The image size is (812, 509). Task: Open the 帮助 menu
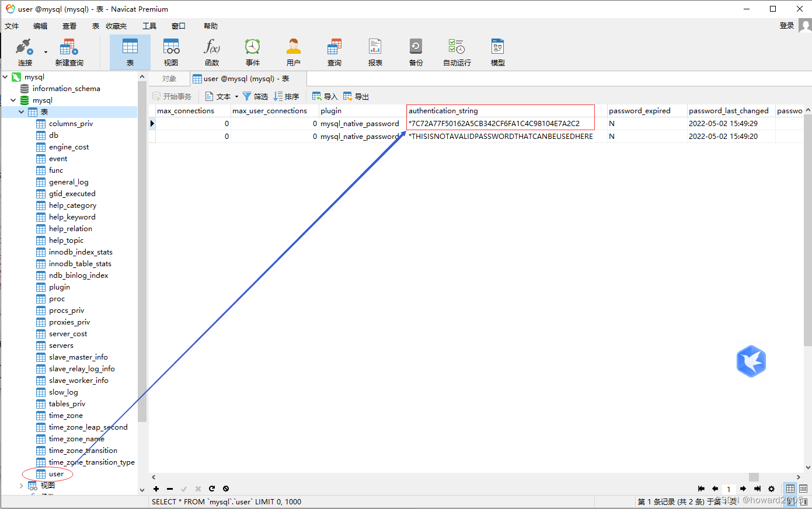(x=211, y=26)
